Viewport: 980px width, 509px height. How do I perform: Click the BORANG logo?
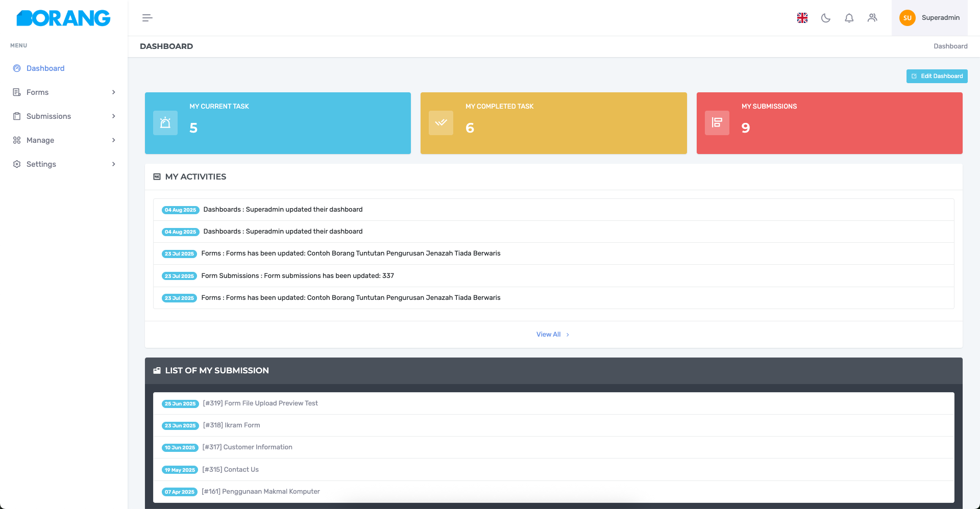(63, 18)
